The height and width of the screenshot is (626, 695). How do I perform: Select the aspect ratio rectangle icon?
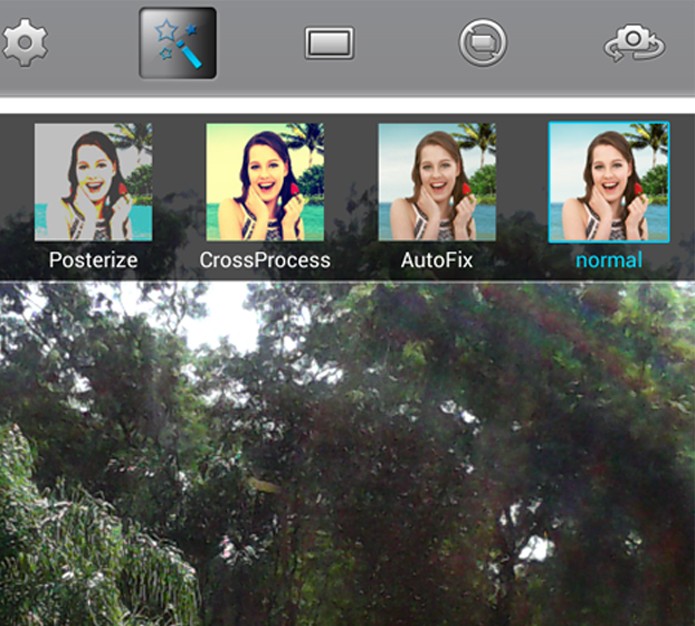pos(329,43)
